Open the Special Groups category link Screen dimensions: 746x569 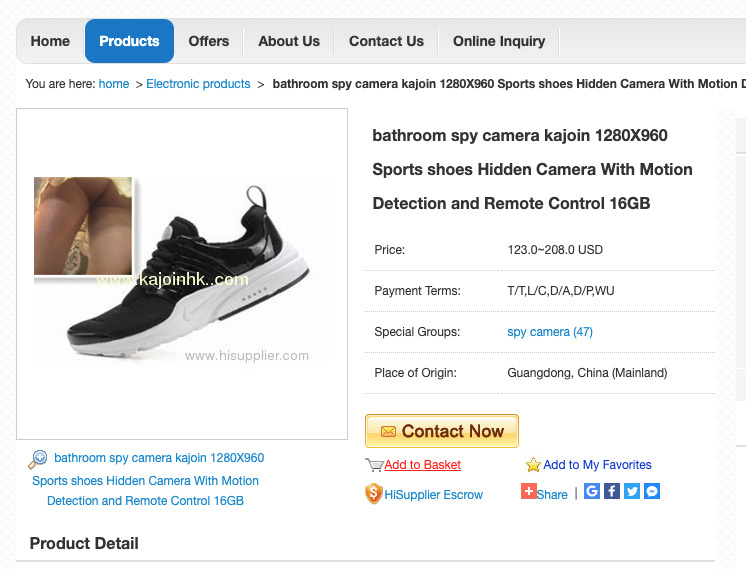[550, 332]
